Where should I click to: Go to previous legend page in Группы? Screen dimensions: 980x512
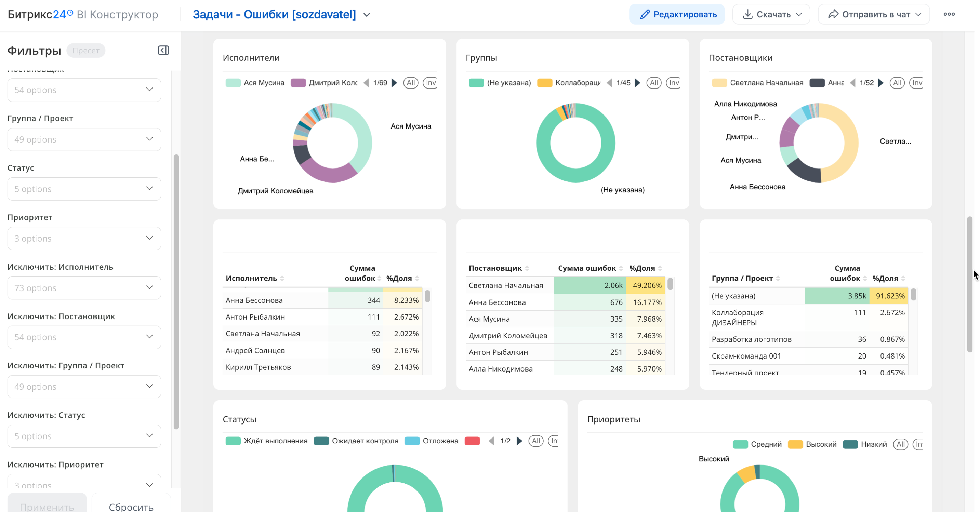tap(609, 83)
